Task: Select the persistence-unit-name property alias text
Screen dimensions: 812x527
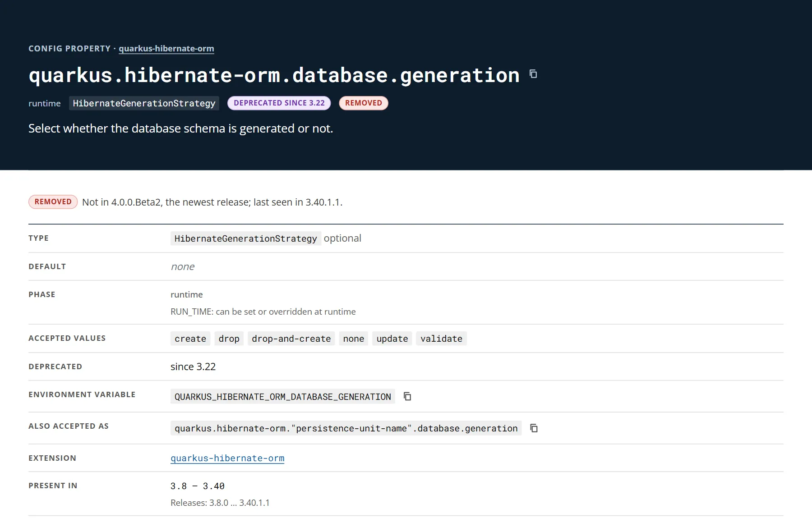Action: click(x=346, y=428)
